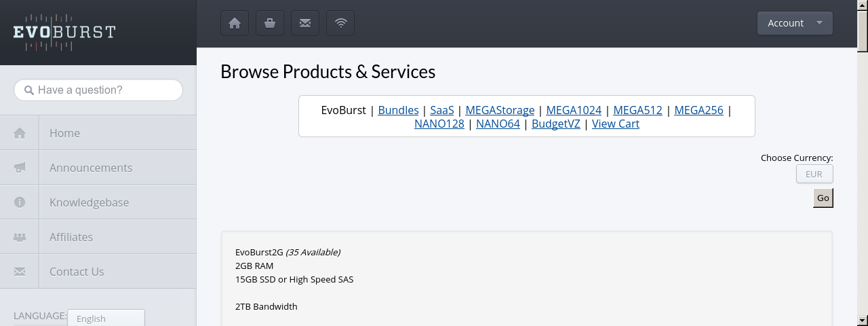
Task: Open Knowledgebase in the sidebar
Action: pos(98,202)
